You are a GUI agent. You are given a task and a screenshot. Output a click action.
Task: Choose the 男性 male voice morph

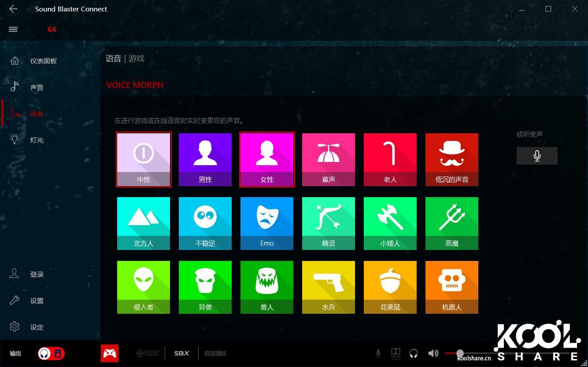[205, 160]
